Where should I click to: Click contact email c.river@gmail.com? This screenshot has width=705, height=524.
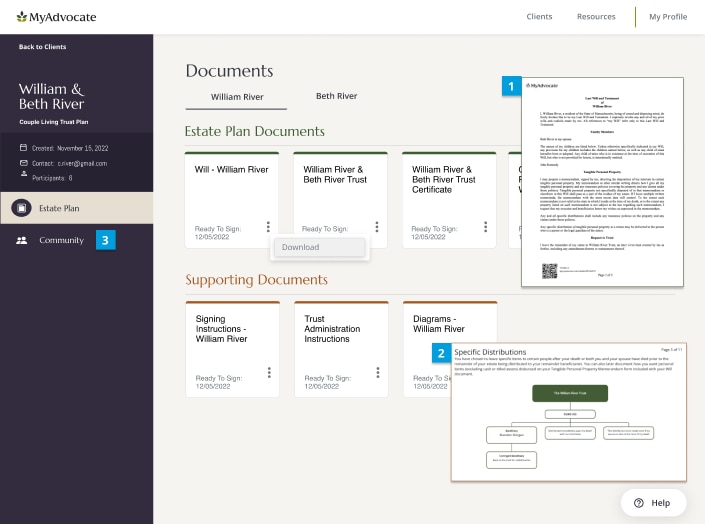tap(82, 163)
